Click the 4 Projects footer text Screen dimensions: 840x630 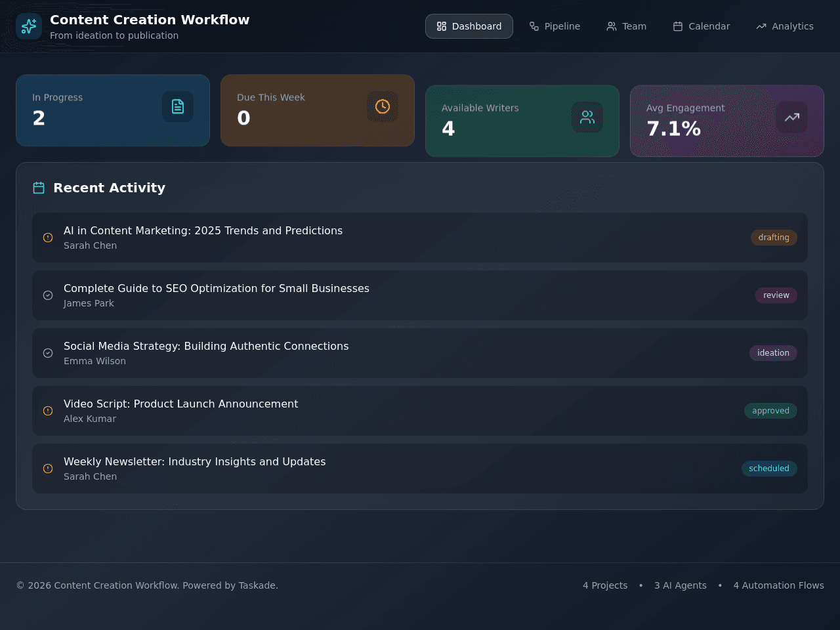[x=605, y=585]
